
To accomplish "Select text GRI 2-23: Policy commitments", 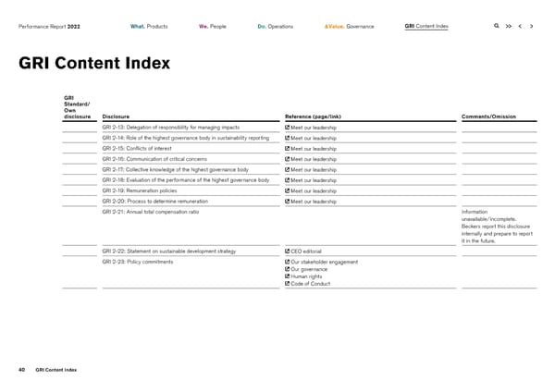I will [138, 262].
